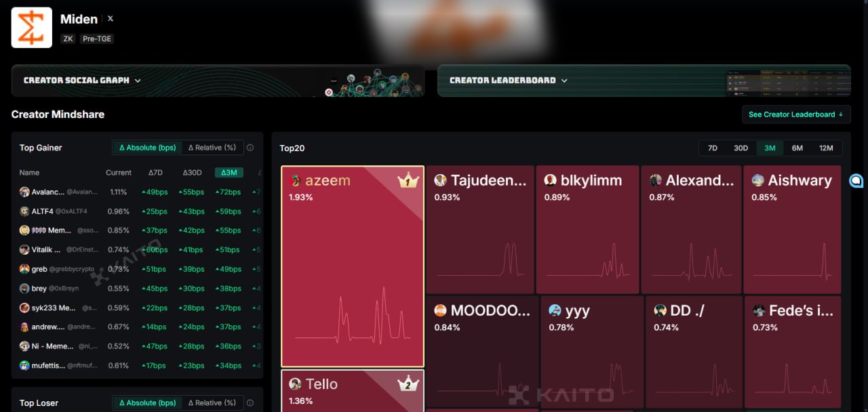This screenshot has width=868, height=412.
Task: Click azeem avatar in Top20 card
Action: click(x=295, y=180)
